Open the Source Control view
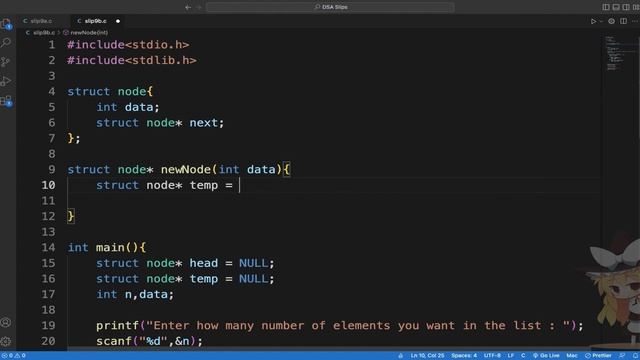The height and width of the screenshot is (360, 640). coord(6,62)
